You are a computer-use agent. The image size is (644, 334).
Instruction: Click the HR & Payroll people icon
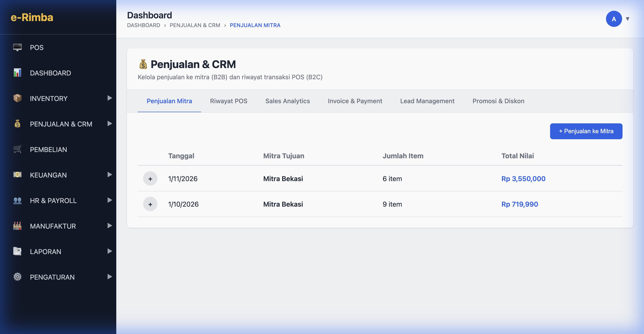[x=17, y=200]
